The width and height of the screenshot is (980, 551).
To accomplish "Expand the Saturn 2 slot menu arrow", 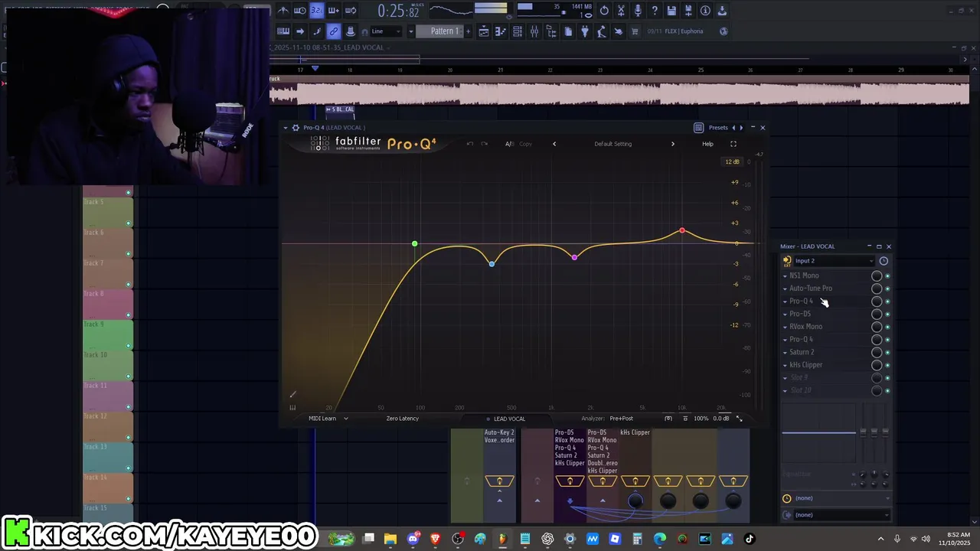I will click(x=785, y=352).
